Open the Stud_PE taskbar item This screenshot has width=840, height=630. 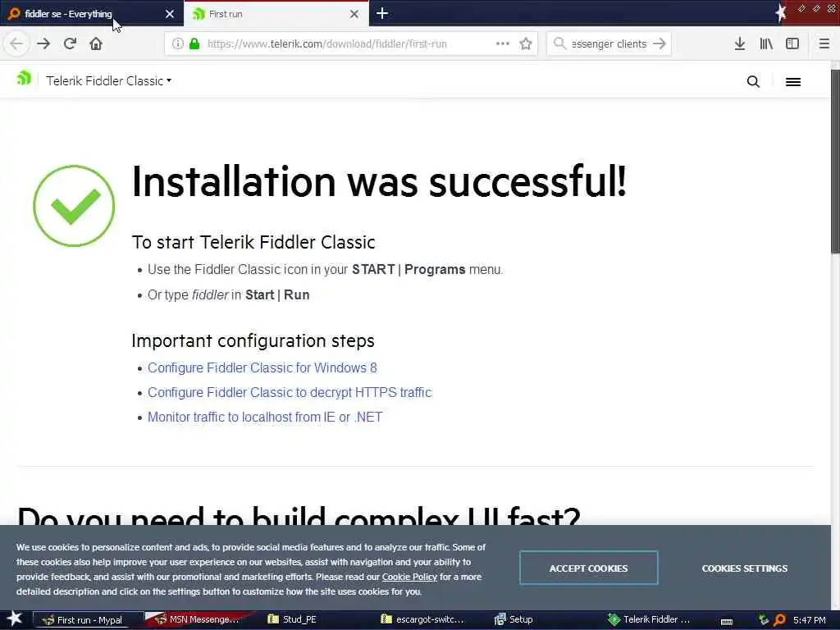293,620
